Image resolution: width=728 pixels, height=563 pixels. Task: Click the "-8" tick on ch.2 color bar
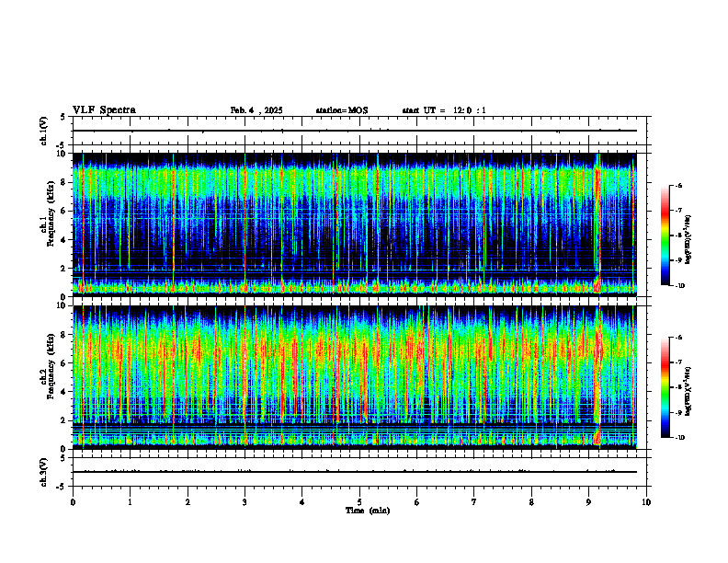(x=678, y=387)
